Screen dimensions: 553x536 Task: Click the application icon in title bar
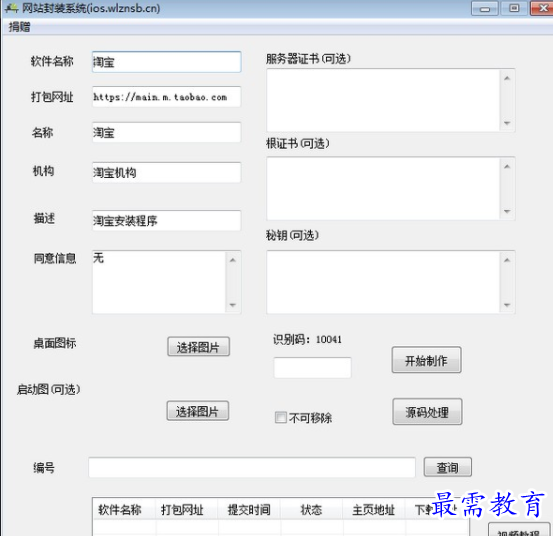[11, 8]
